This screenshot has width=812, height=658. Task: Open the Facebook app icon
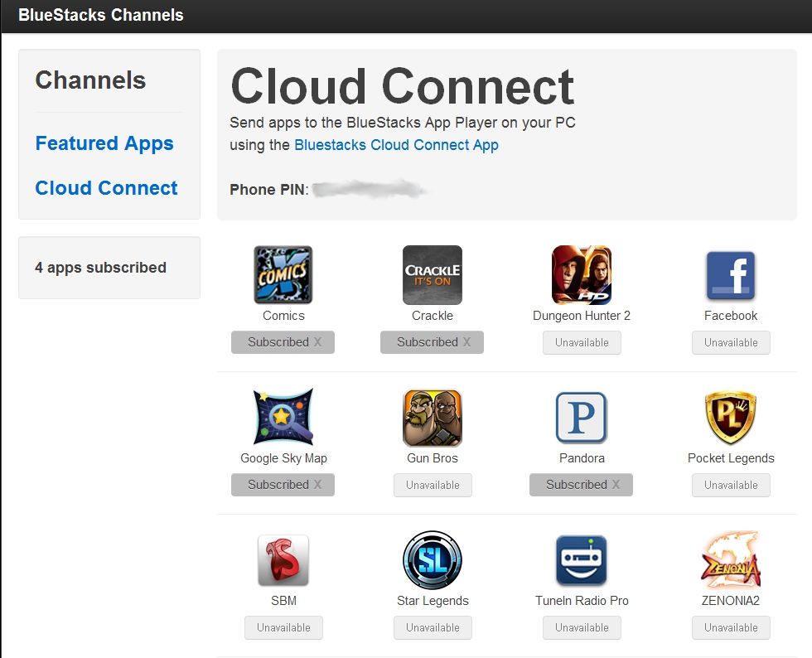pos(730,274)
